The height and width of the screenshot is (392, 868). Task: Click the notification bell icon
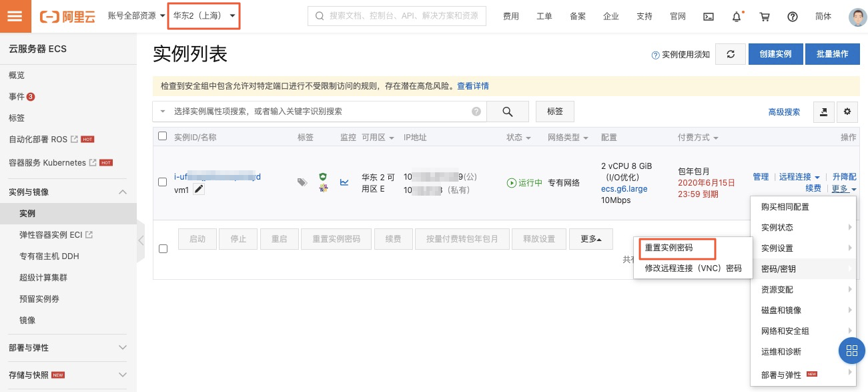click(x=737, y=17)
